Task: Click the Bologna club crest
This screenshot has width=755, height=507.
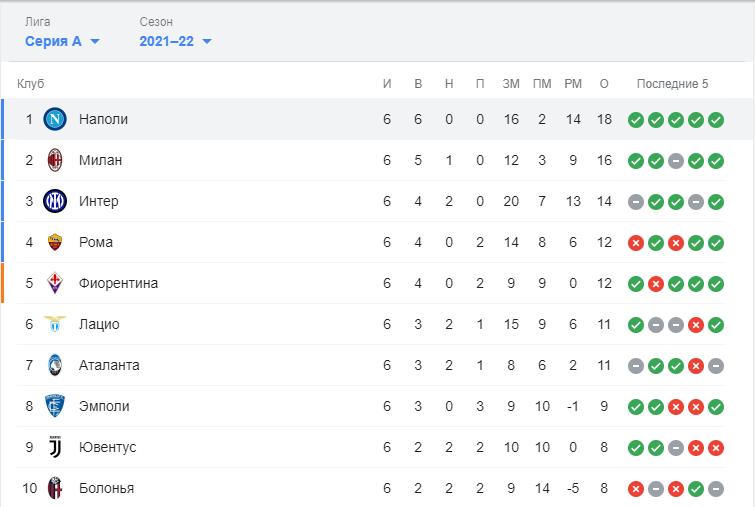Action: [55, 488]
